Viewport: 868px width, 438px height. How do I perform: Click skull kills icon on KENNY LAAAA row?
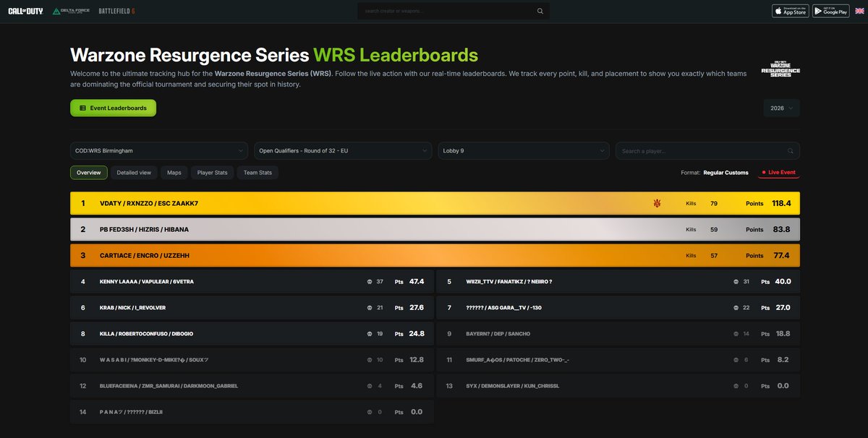point(370,281)
